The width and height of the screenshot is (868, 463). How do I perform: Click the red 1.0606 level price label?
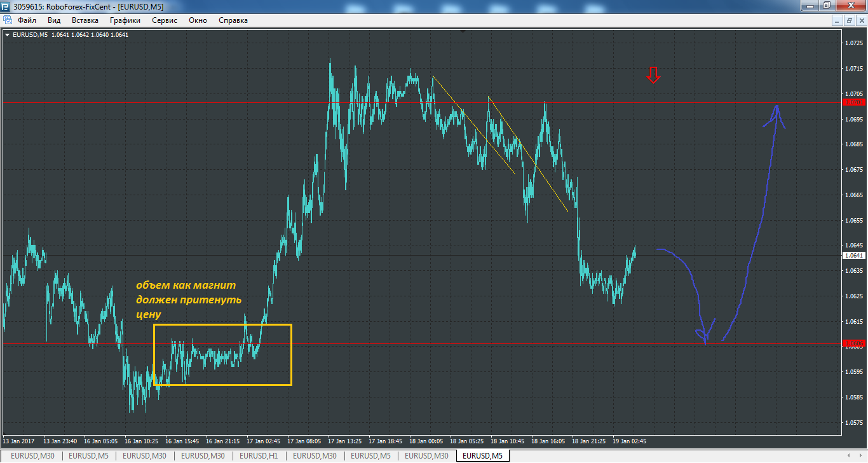(x=853, y=344)
